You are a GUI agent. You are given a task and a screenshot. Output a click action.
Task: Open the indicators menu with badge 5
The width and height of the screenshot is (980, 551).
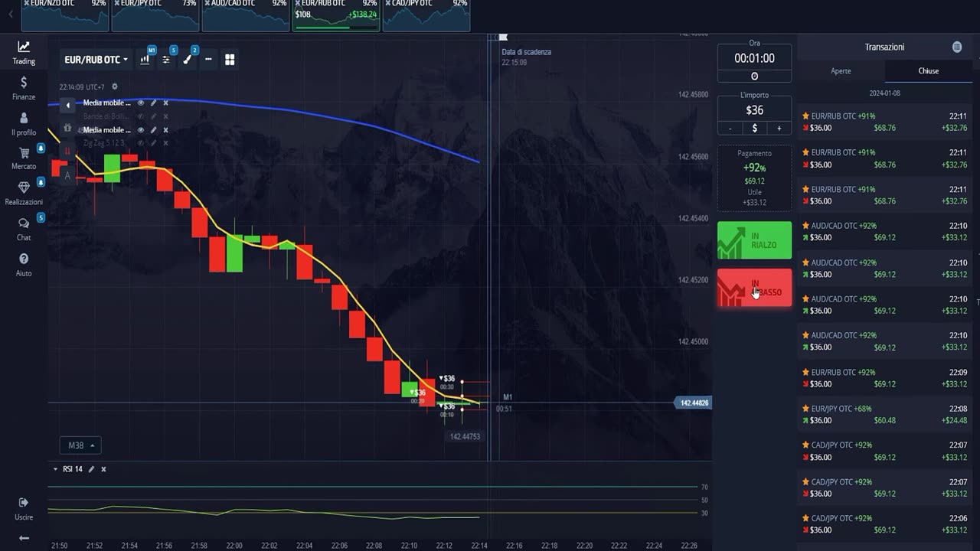tap(166, 60)
